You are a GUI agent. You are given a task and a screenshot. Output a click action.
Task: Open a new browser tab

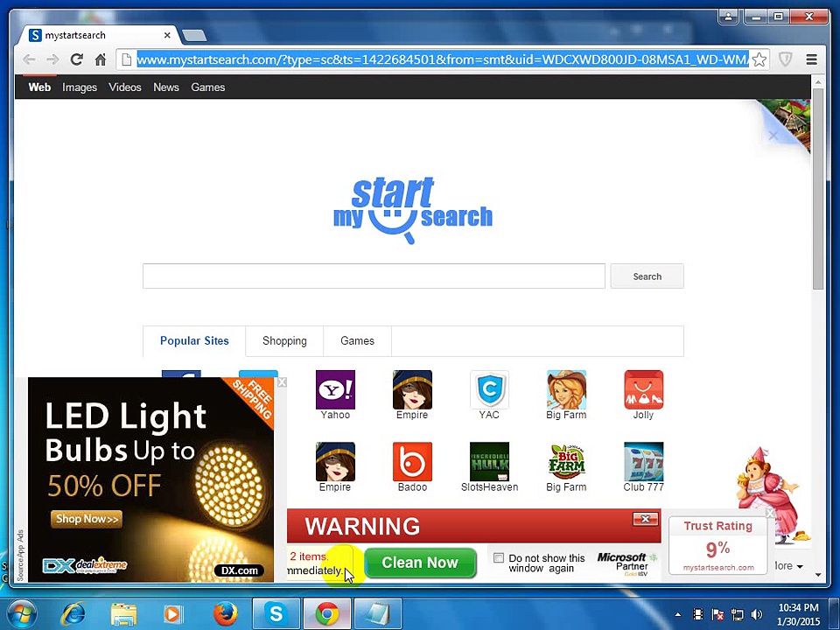(x=194, y=35)
